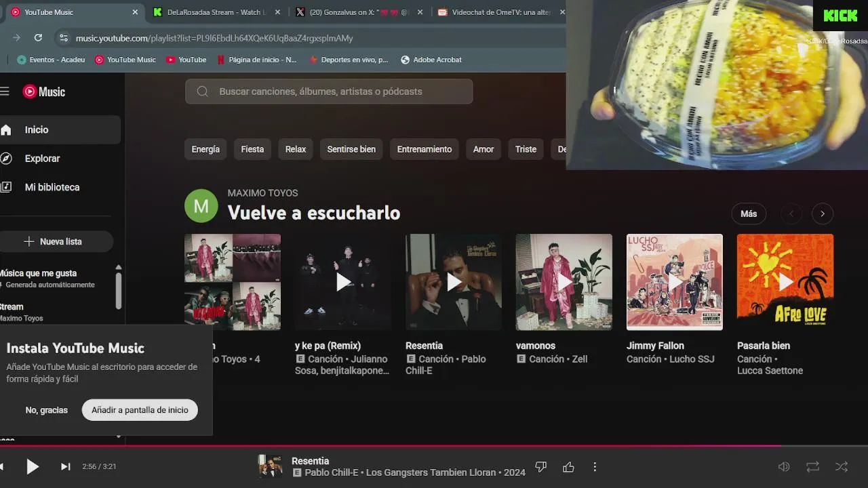Viewport: 868px width, 488px height.
Task: Click the Mi biblioteca library icon
Action: [6, 187]
